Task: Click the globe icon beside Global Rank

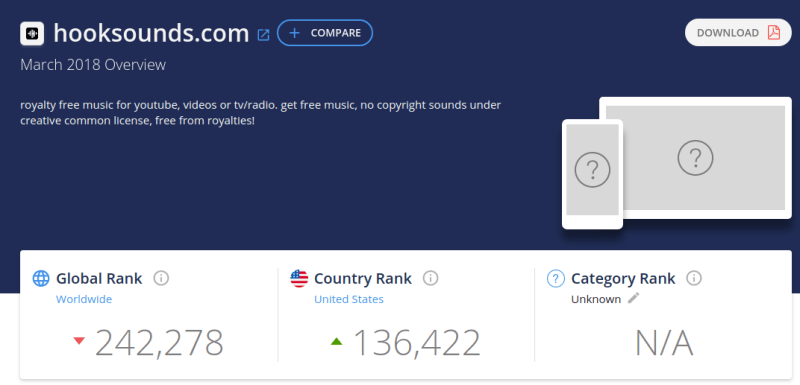Action: tap(41, 278)
